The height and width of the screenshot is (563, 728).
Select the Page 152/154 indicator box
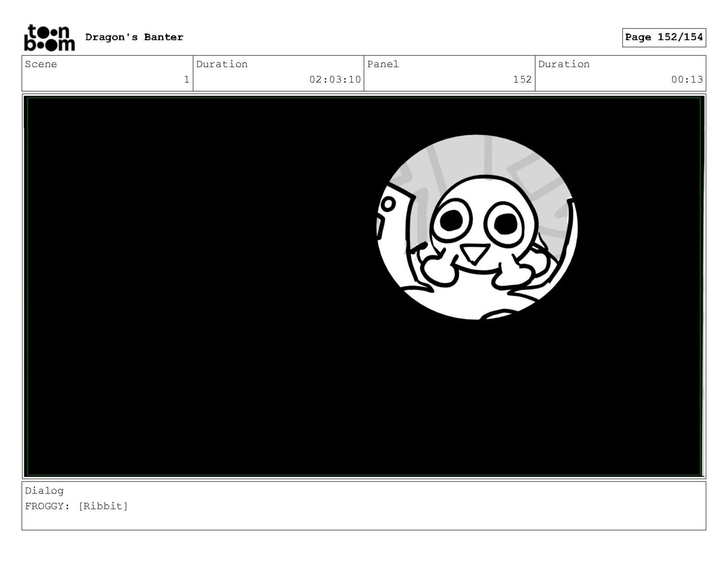click(664, 37)
